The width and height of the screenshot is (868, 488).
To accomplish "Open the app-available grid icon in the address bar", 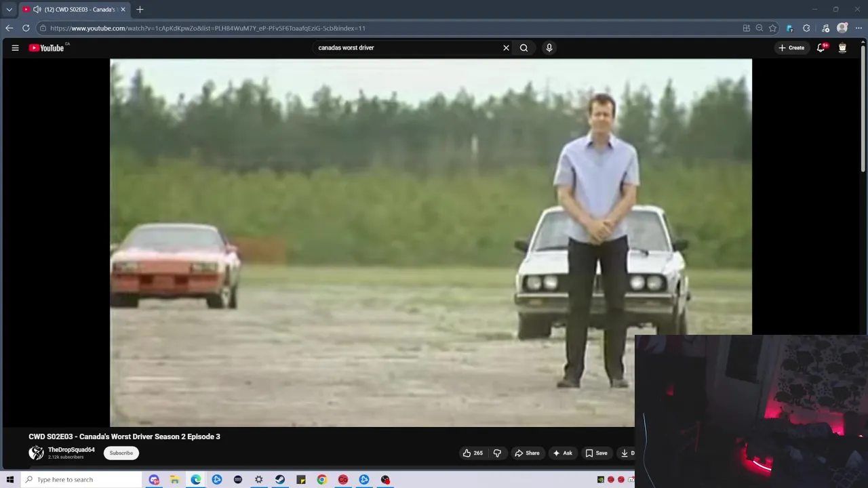I will (747, 28).
